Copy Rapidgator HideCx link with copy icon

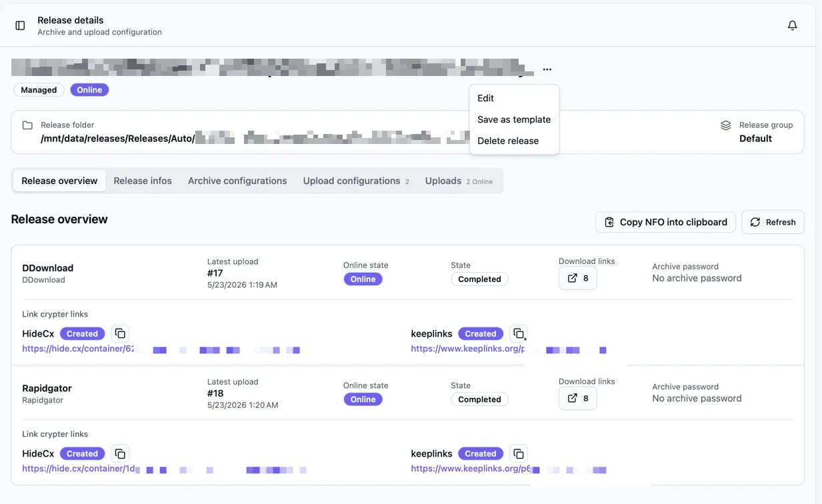(x=120, y=453)
